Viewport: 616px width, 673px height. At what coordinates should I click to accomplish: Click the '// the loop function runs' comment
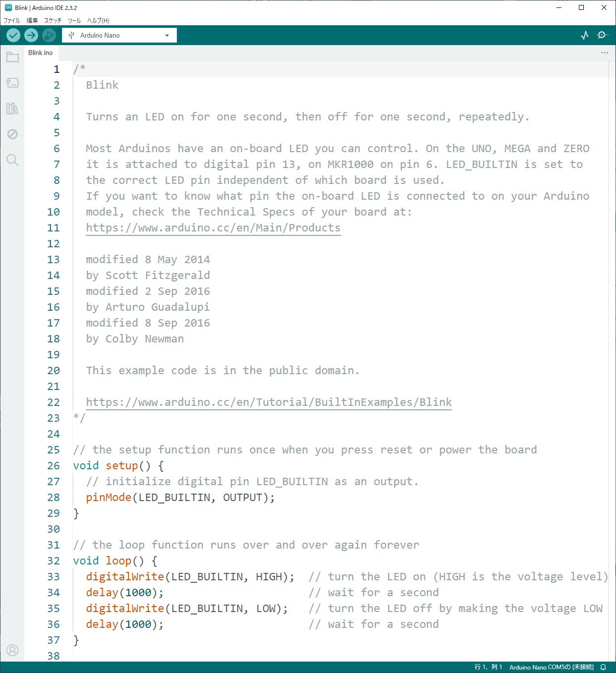[246, 545]
